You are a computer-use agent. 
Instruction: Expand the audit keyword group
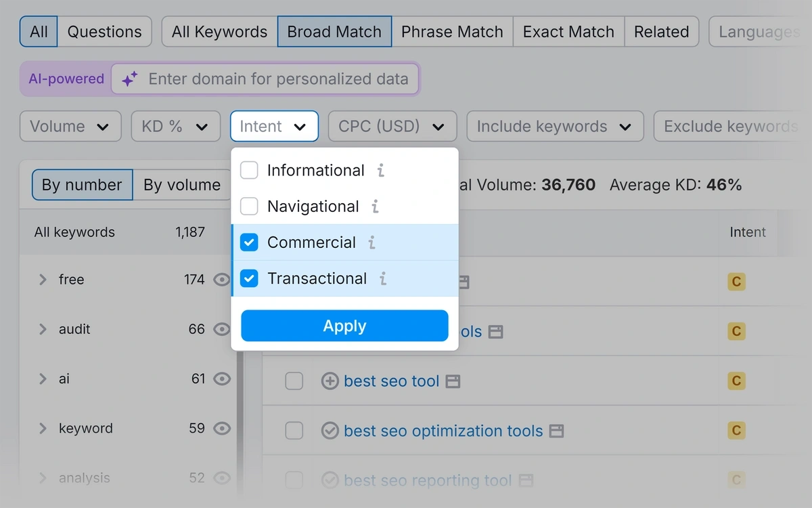(43, 329)
